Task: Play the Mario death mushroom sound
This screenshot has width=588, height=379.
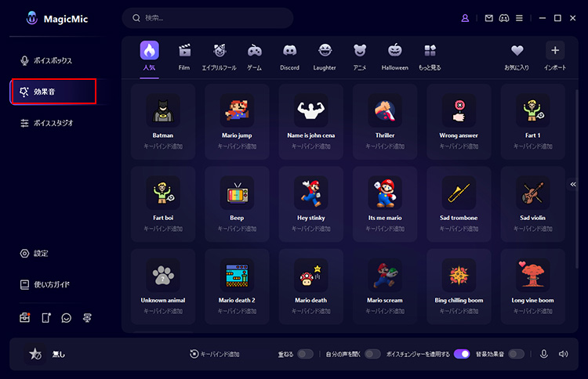Action: click(x=311, y=276)
